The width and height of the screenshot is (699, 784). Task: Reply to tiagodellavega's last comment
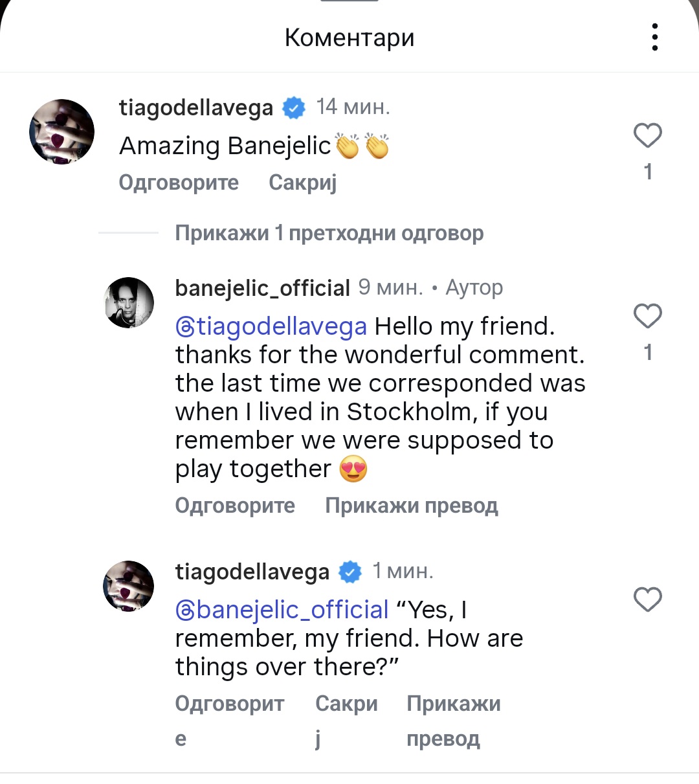click(229, 704)
